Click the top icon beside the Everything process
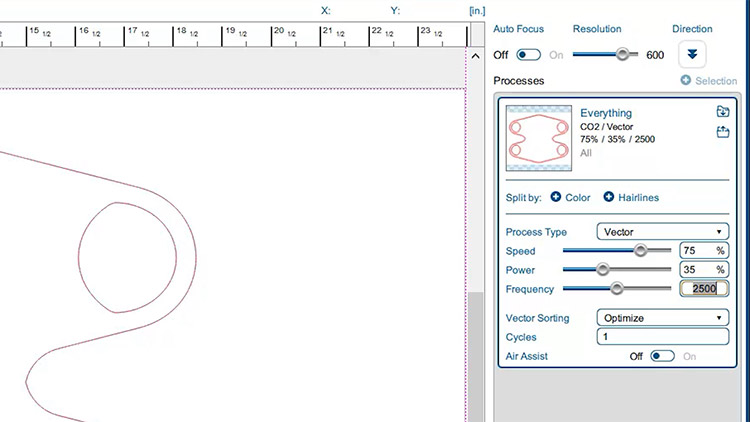Screen dimensions: 750x422 click(723, 112)
